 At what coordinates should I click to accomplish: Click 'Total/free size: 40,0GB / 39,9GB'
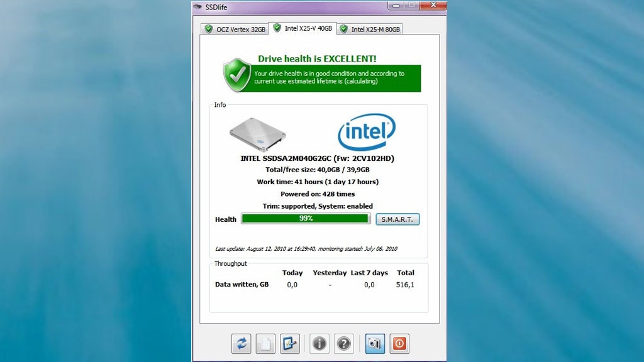coord(317,170)
